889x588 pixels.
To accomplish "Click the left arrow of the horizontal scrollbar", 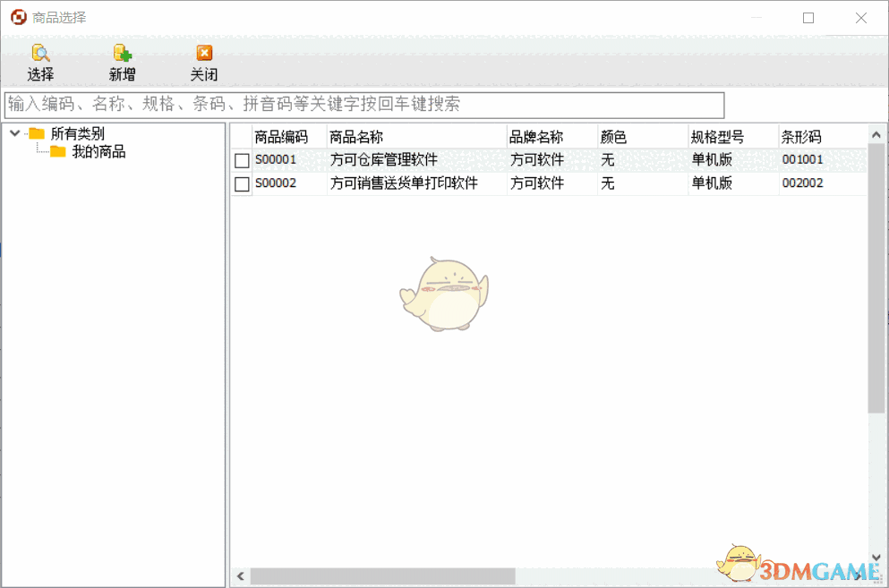I will click(x=239, y=576).
